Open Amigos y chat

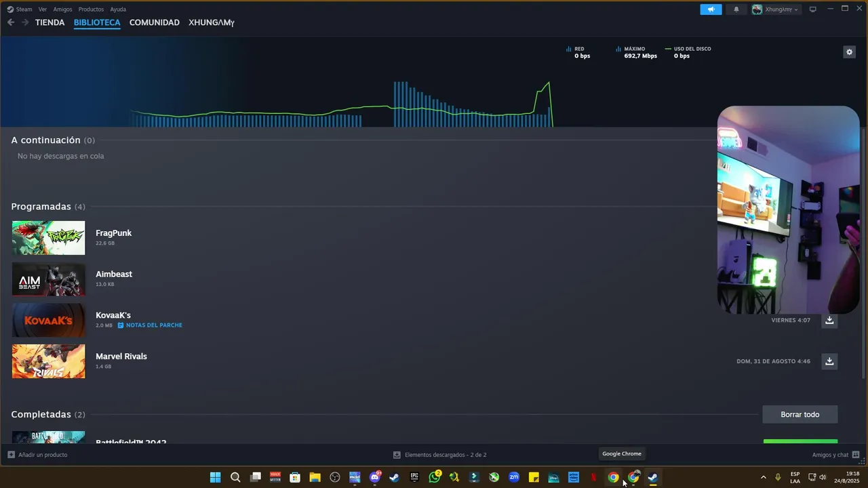(836, 455)
